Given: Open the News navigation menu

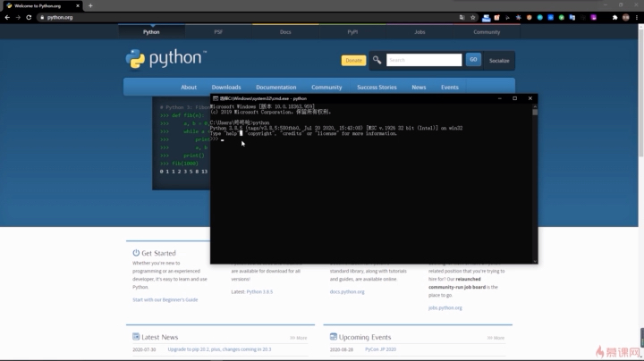Looking at the screenshot, I should tap(419, 87).
